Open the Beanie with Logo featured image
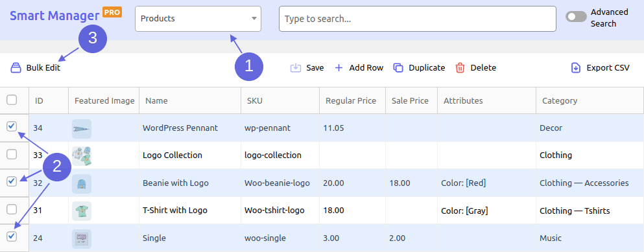 81,183
